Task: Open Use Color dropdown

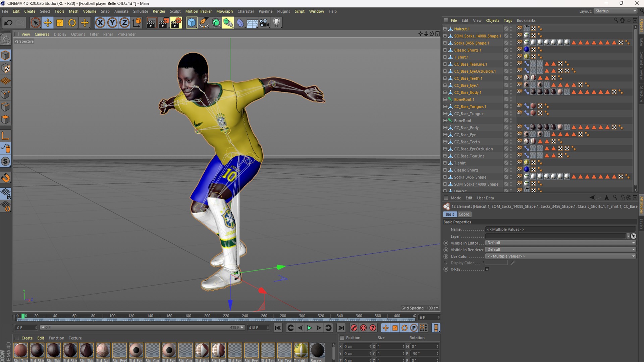Action: [x=561, y=256]
